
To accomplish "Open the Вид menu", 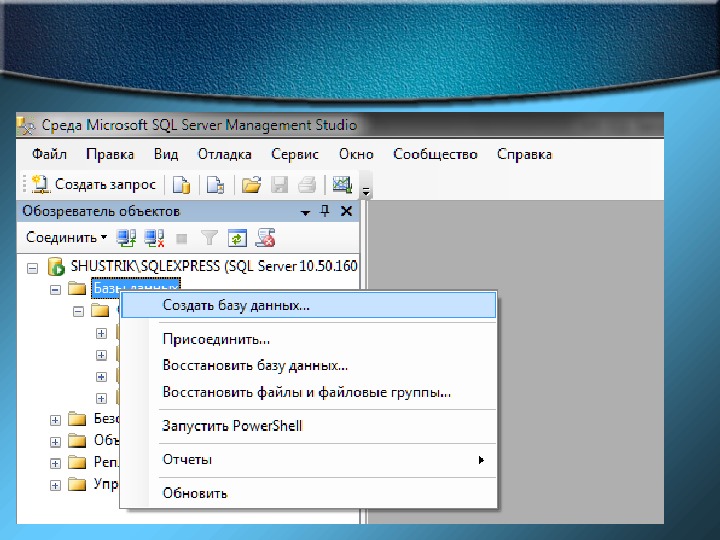I will coord(166,154).
